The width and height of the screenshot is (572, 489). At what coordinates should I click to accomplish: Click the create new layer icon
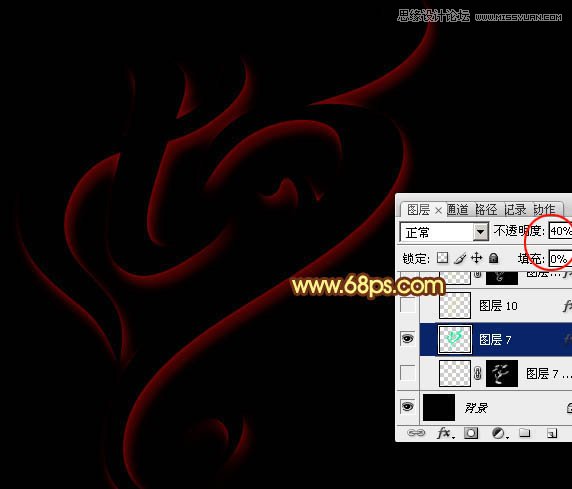pyautogui.click(x=552, y=433)
